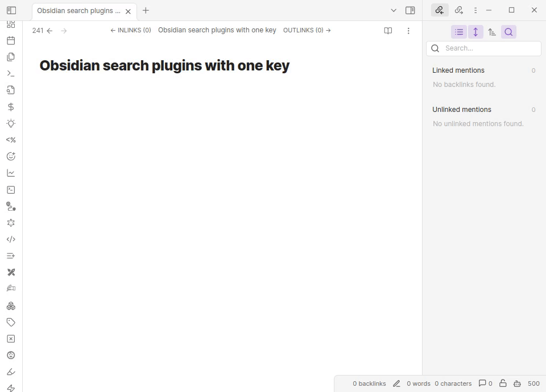Focus the backlinks Search input field

click(483, 48)
